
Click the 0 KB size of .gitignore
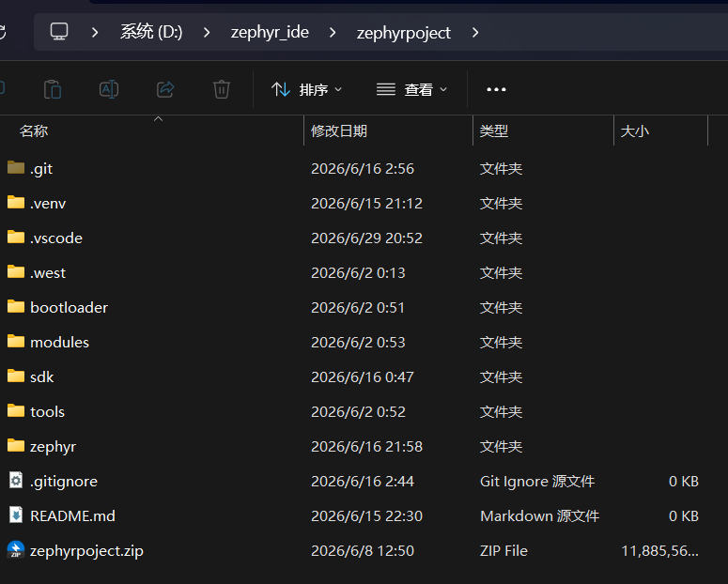[684, 482]
